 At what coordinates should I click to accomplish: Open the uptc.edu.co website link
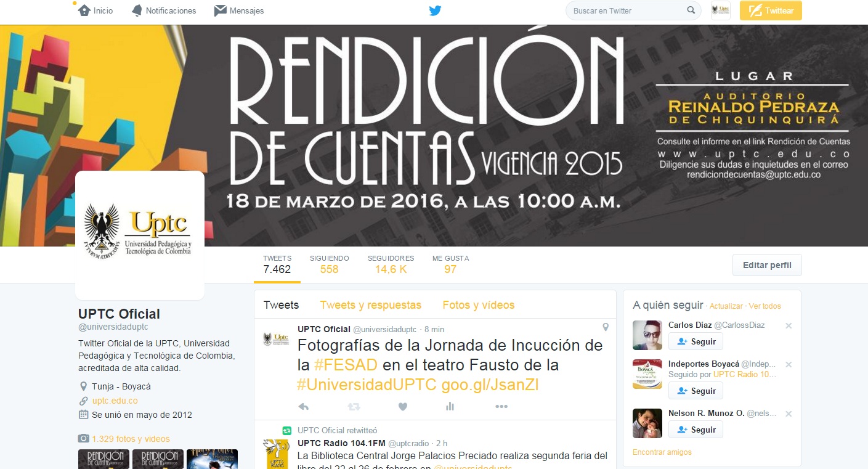[115, 401]
